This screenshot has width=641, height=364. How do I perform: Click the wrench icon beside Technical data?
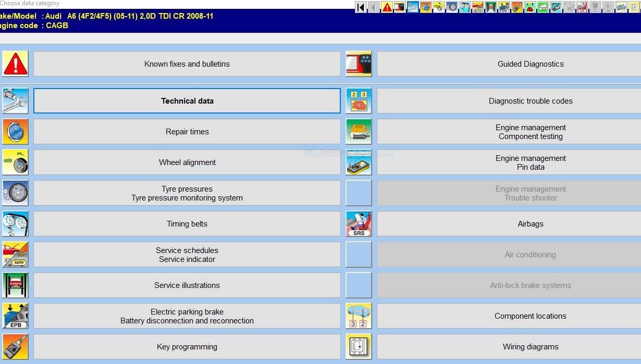[x=15, y=101]
